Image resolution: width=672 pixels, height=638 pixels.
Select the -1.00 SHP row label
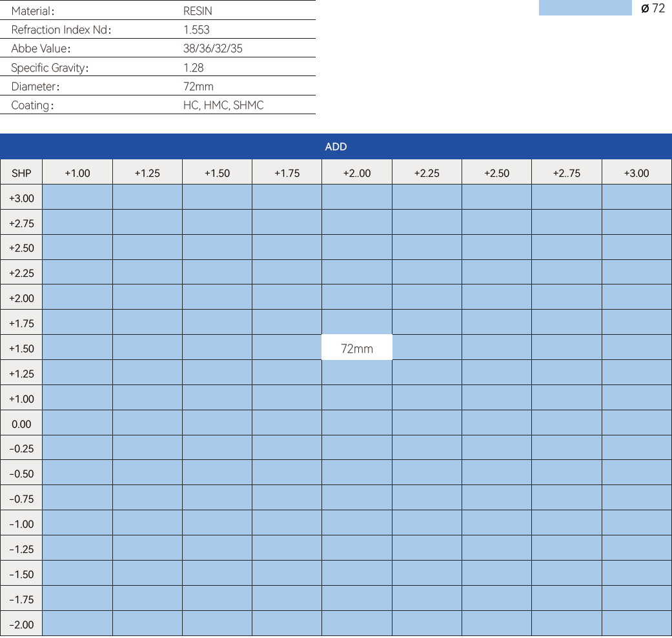click(21, 524)
